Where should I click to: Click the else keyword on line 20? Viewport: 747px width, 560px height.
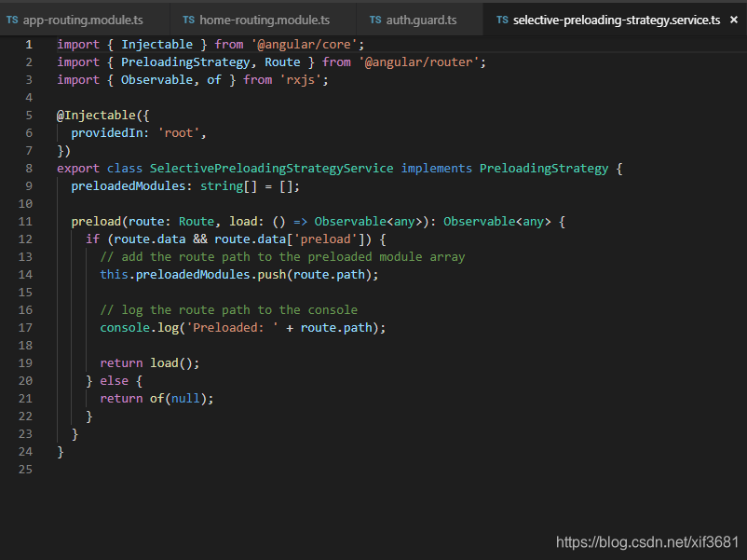[x=114, y=380]
